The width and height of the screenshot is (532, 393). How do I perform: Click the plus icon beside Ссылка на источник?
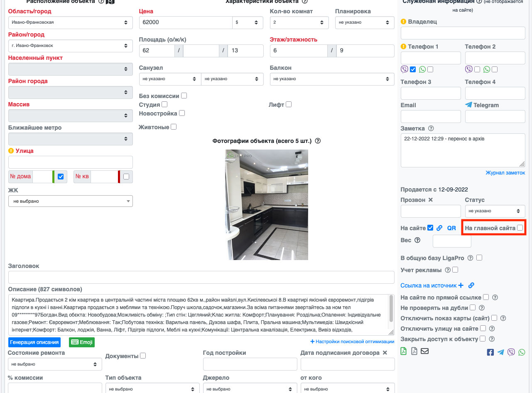point(461,285)
